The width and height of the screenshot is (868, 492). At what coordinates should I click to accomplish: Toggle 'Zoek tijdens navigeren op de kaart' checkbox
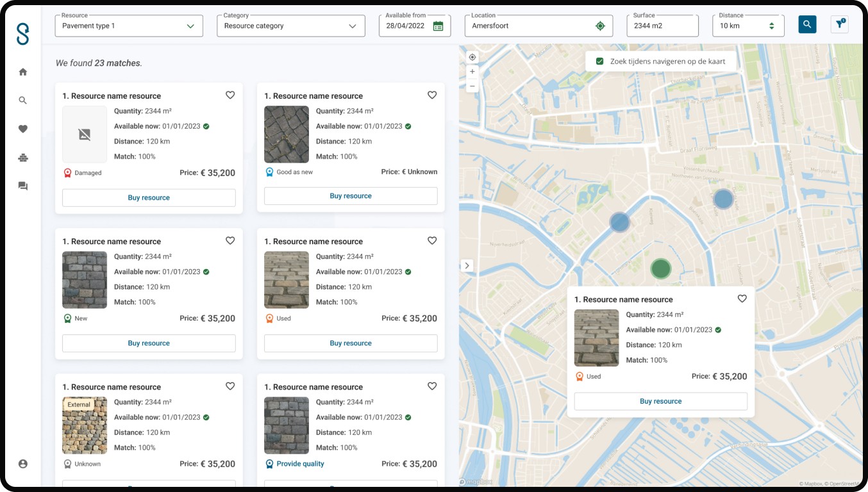tap(599, 61)
